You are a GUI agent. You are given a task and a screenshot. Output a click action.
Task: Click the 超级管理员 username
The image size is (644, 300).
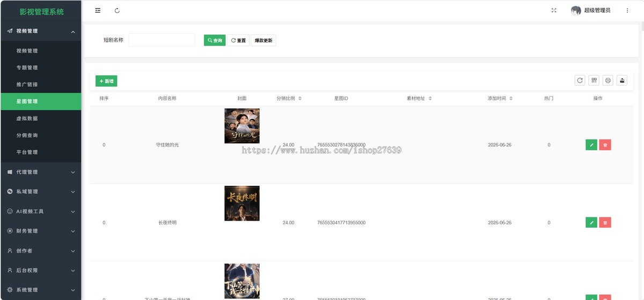[x=597, y=11]
